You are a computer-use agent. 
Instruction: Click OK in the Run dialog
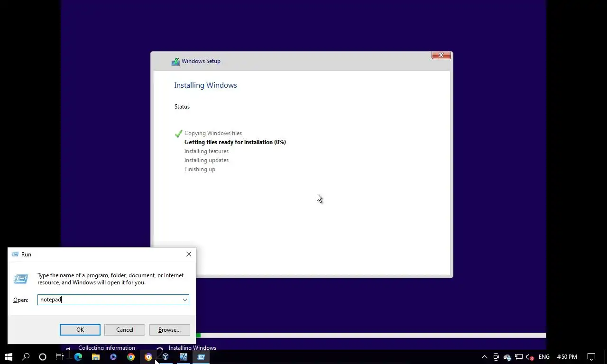coord(80,330)
